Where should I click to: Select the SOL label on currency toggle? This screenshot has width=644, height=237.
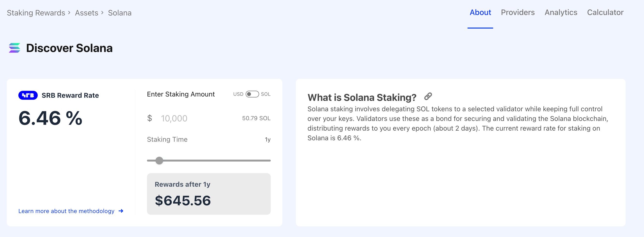click(x=265, y=94)
